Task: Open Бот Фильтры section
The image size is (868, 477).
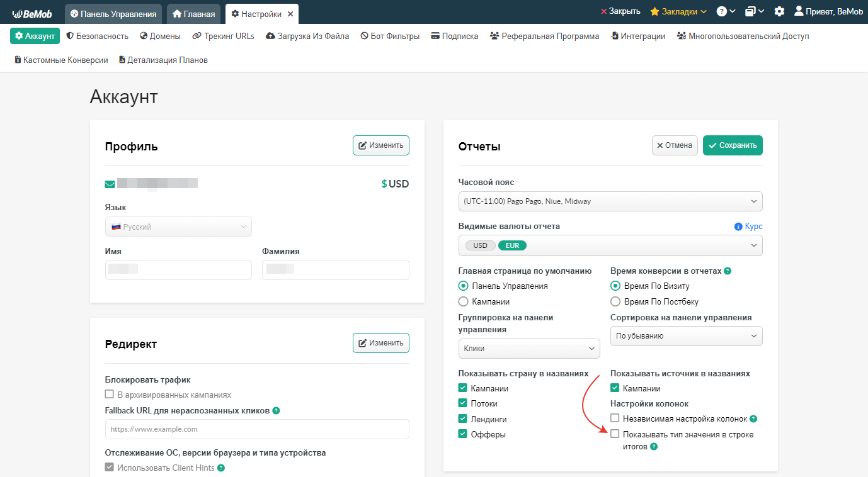Action: [390, 36]
